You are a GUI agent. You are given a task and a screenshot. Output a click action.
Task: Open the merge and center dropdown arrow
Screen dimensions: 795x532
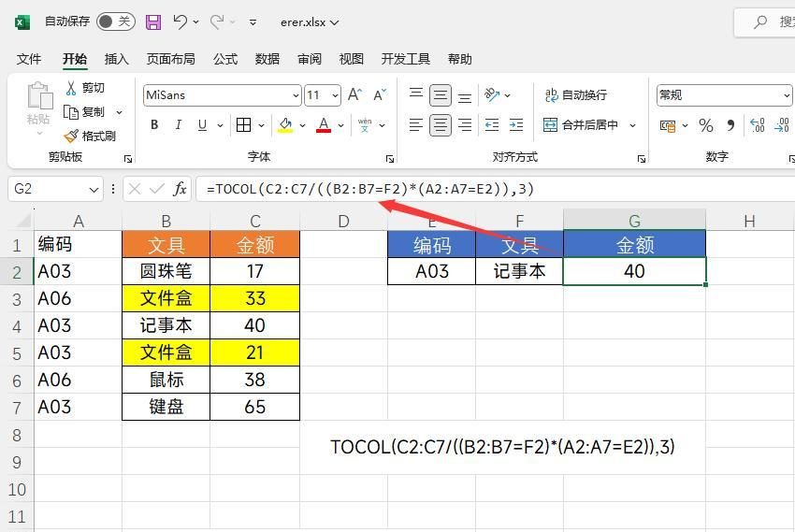coord(633,125)
